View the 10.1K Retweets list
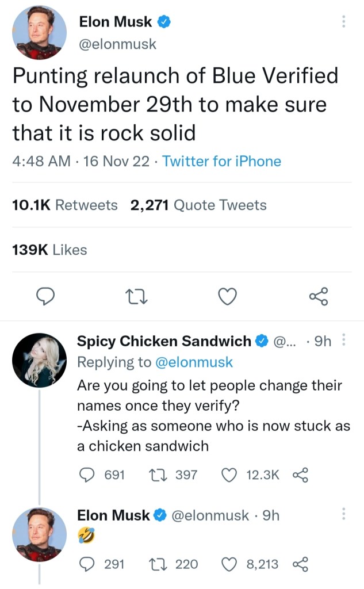 (64, 205)
